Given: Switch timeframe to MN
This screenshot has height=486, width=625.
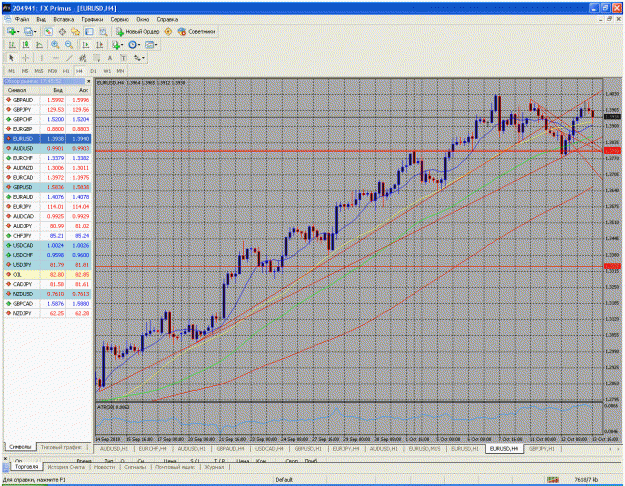Looking at the screenshot, I should click(120, 71).
